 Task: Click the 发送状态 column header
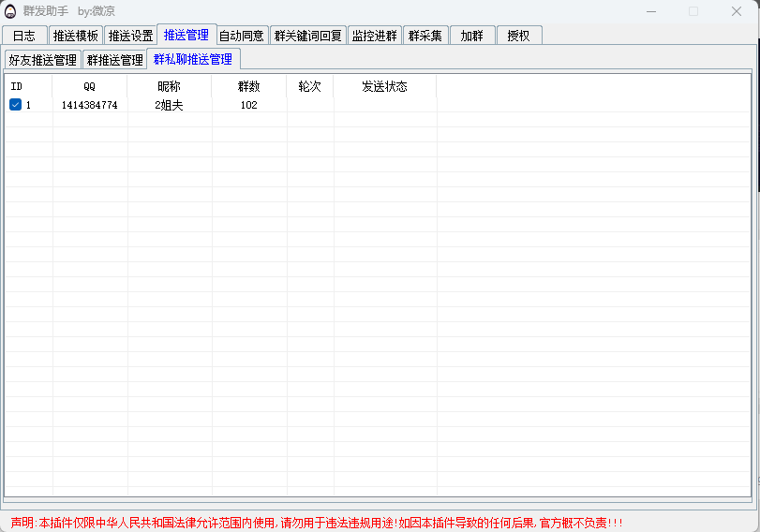(384, 86)
